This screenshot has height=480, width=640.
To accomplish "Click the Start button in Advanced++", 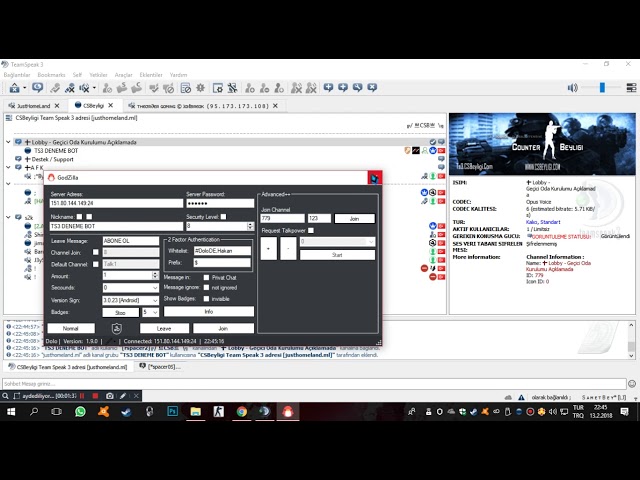I will [x=338, y=255].
